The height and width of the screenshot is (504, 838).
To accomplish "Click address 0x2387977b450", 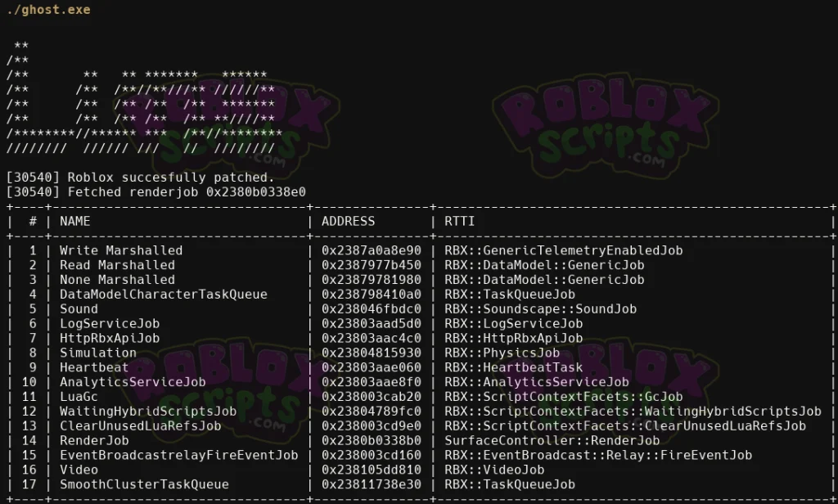I will coord(371,265).
